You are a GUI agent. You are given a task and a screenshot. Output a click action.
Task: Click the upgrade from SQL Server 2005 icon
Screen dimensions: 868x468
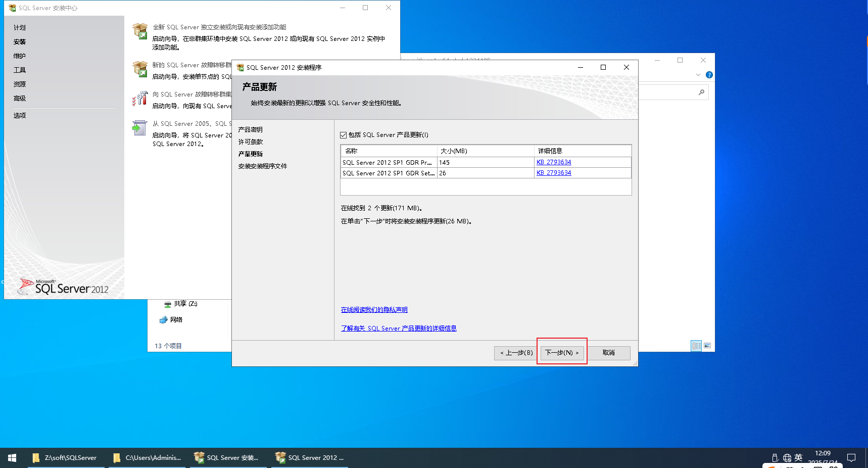pos(140,128)
